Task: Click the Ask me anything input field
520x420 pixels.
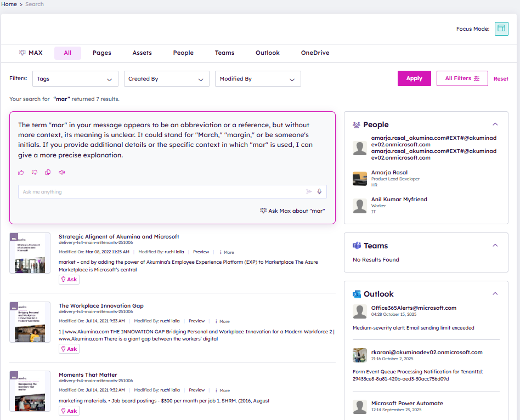Action: [x=159, y=192]
